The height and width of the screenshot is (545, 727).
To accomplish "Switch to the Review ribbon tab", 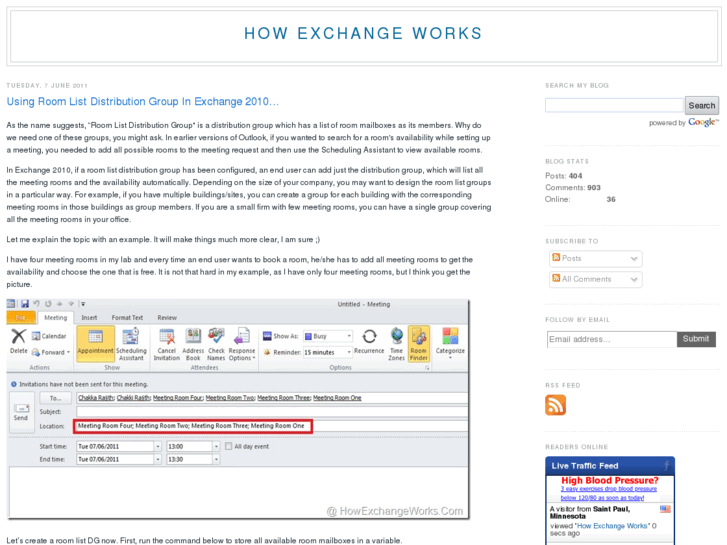I will coord(167,318).
